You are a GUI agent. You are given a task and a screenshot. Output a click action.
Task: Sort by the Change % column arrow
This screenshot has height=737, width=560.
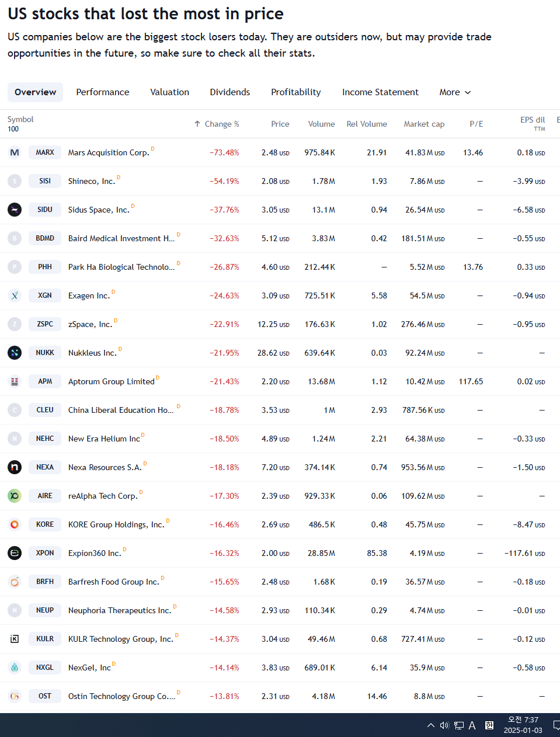pos(197,124)
